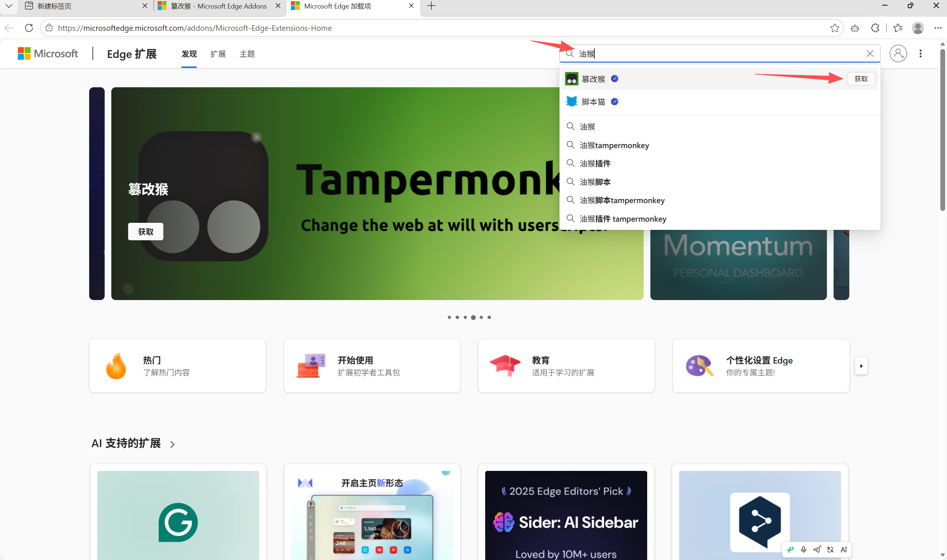
Task: Open the 开启主页新形态 extension thumbnail
Action: coord(372,515)
